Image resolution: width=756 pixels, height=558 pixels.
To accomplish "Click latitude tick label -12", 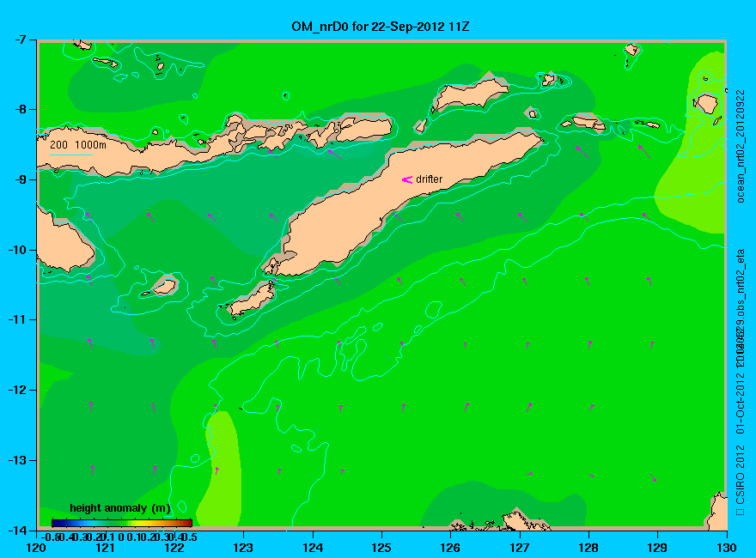I will click(17, 390).
